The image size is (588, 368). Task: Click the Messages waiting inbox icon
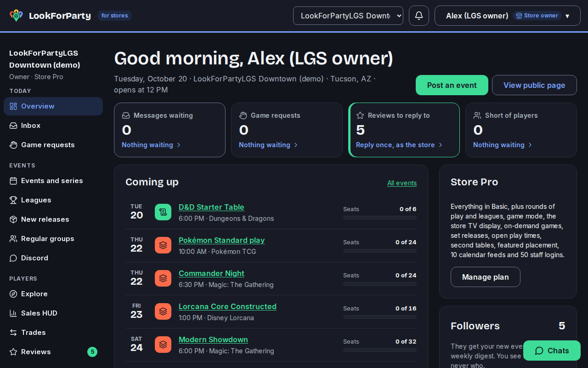[126, 115]
